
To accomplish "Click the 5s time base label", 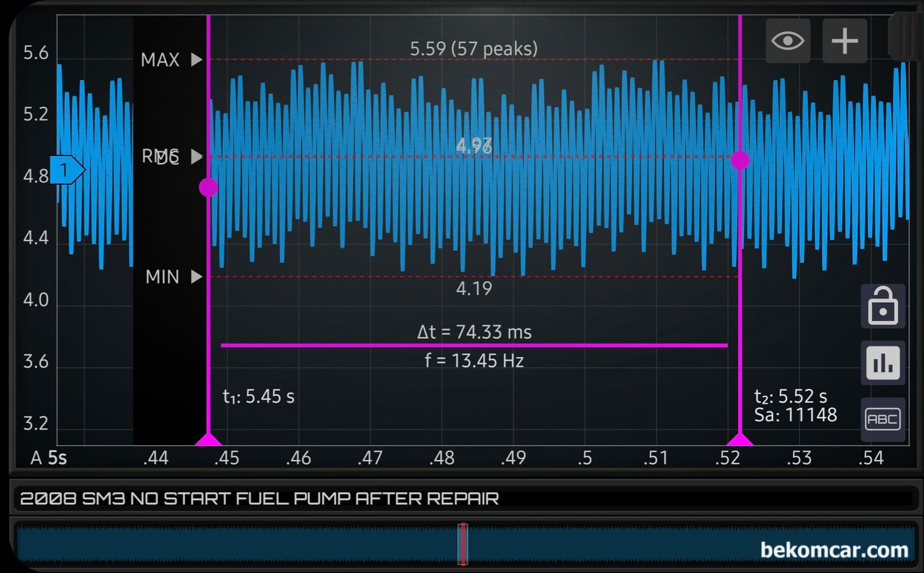I will [x=57, y=458].
